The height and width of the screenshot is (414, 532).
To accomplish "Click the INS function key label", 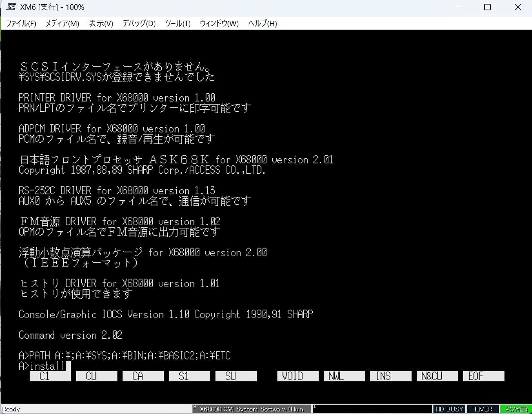I will (391, 376).
